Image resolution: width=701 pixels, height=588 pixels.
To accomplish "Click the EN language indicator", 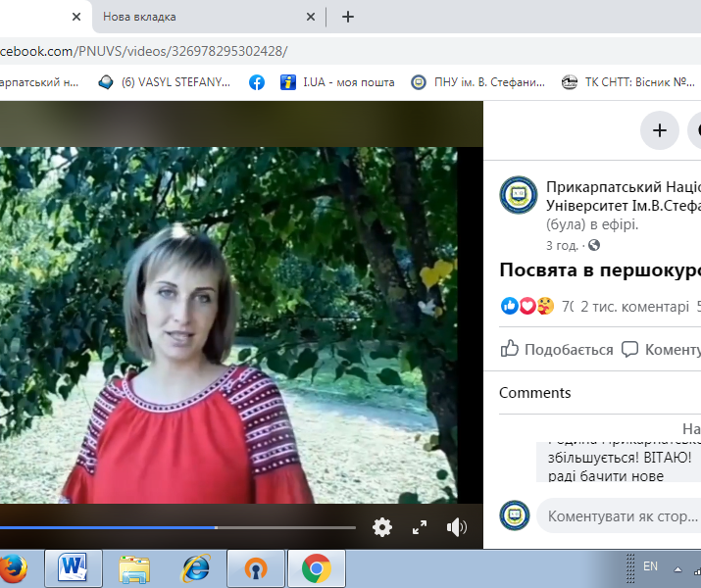I will click(x=650, y=566).
